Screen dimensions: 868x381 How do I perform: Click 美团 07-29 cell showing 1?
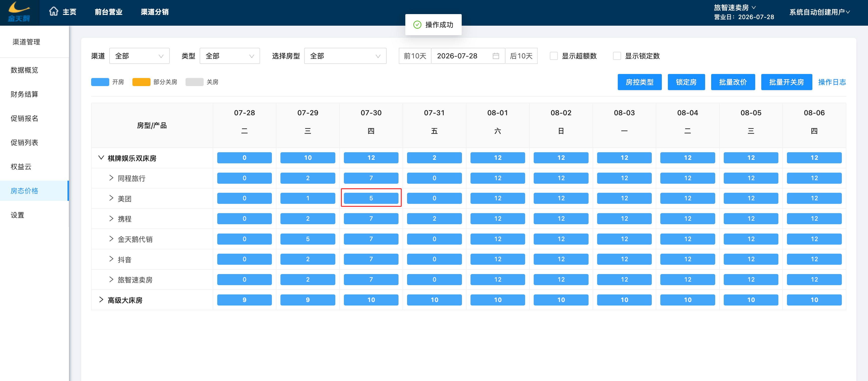(x=308, y=198)
